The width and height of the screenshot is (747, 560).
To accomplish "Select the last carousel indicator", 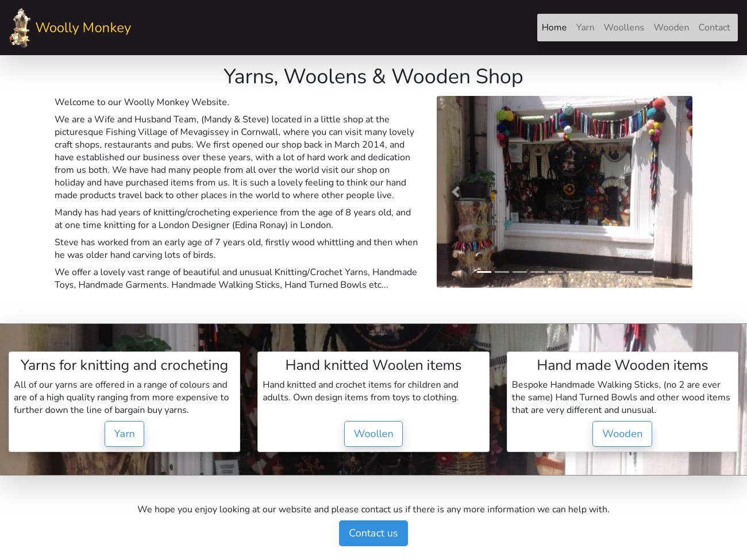I will [645, 272].
